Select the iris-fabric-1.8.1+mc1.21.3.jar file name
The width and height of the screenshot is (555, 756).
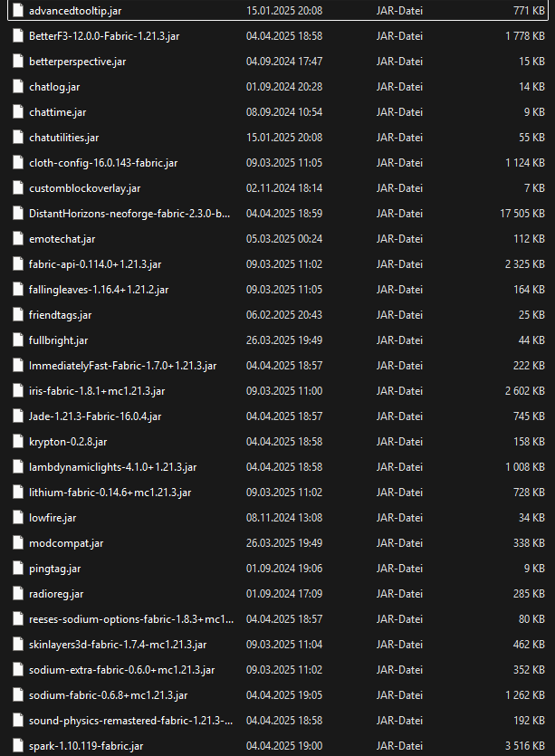[x=97, y=390]
